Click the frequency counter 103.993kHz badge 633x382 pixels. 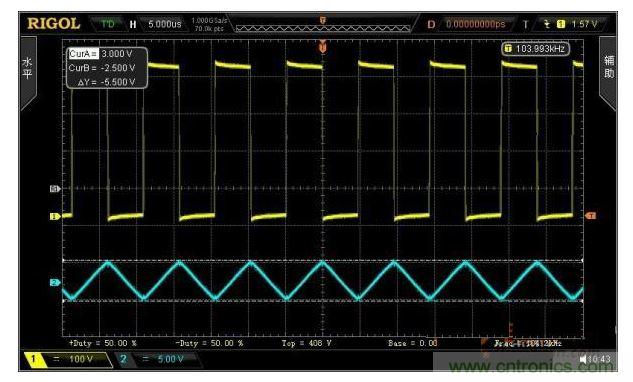tap(535, 49)
